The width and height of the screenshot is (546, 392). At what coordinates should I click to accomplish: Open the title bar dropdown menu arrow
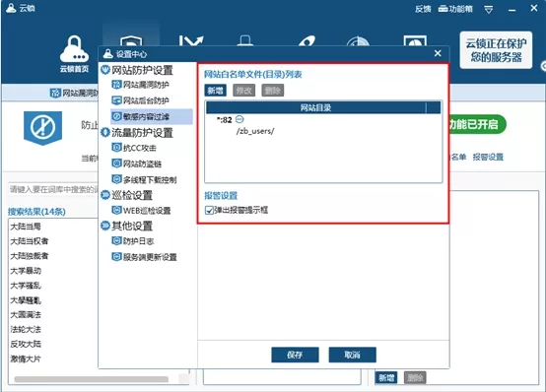click(489, 10)
